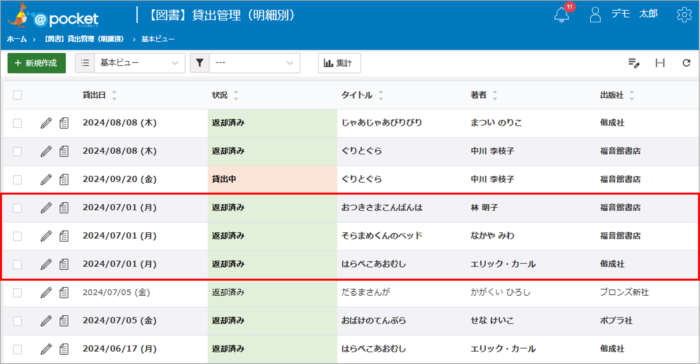Check the じゃあじゃあびりびり row checkbox
700x364 pixels.
tap(17, 123)
